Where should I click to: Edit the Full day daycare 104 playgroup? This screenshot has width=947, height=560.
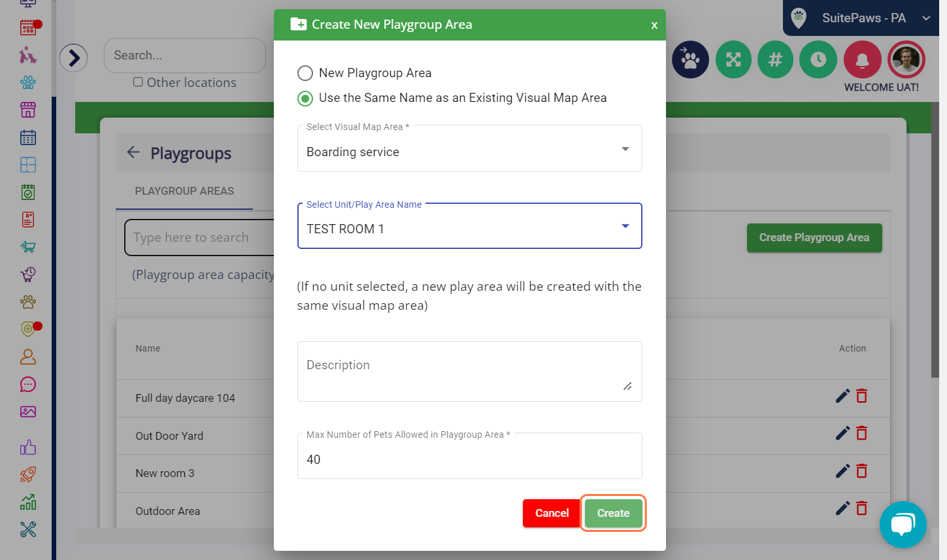(x=842, y=396)
